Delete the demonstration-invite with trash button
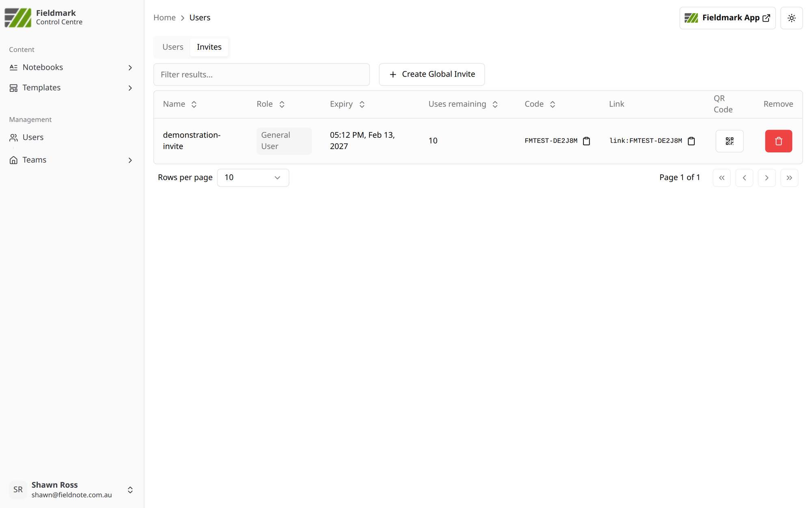 778,141
